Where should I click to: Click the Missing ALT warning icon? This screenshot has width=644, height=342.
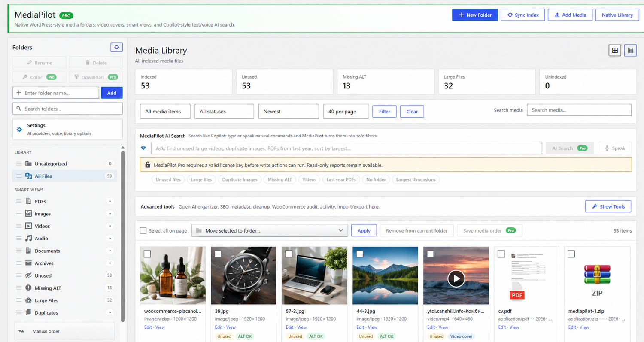tap(28, 288)
